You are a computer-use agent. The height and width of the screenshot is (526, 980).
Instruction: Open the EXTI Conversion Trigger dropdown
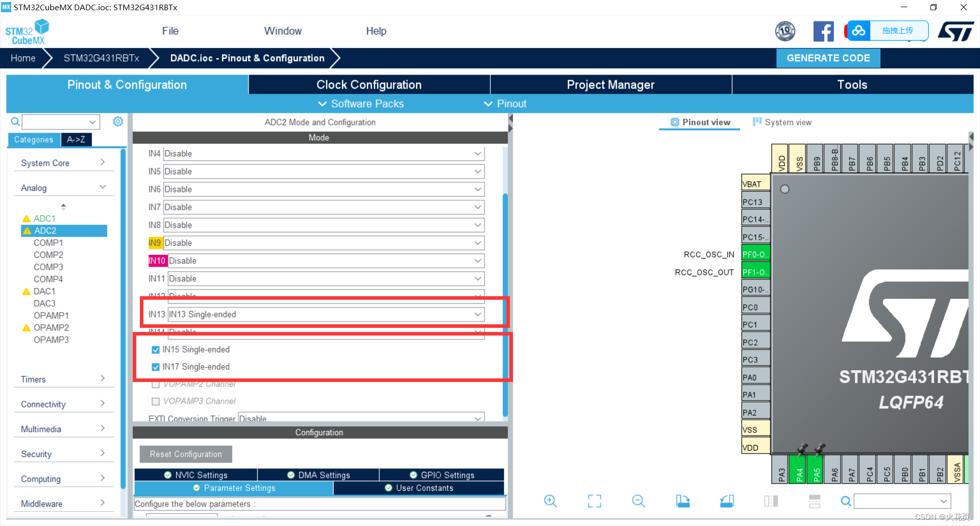(361, 417)
